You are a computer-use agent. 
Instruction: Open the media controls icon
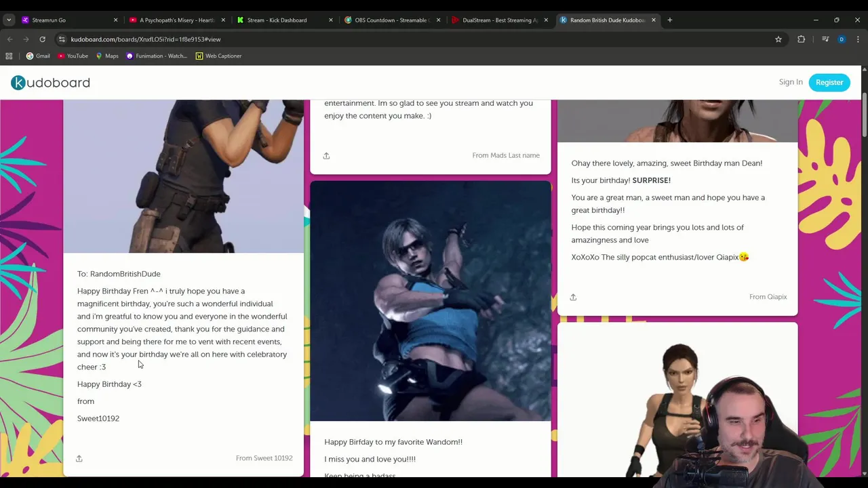coord(825,39)
